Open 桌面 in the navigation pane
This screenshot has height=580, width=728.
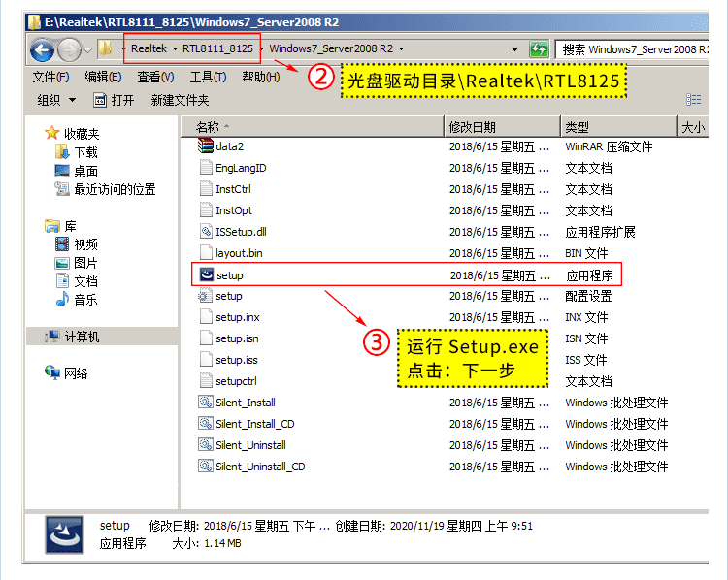(x=76, y=171)
